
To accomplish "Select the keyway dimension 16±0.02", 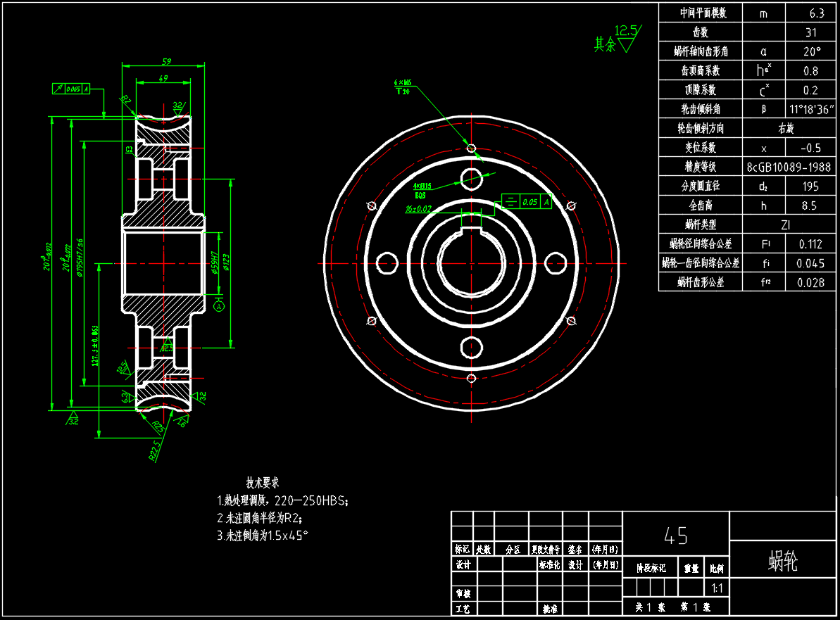I will click(x=418, y=209).
